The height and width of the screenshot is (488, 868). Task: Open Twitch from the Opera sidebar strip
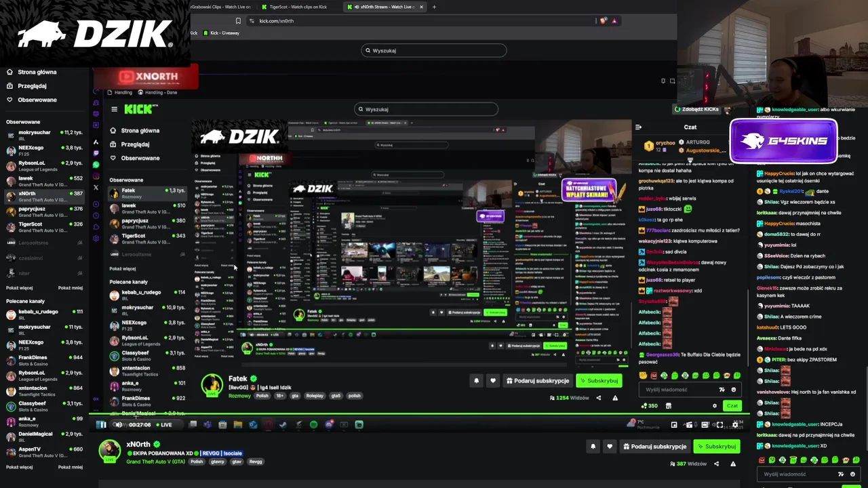click(96, 153)
